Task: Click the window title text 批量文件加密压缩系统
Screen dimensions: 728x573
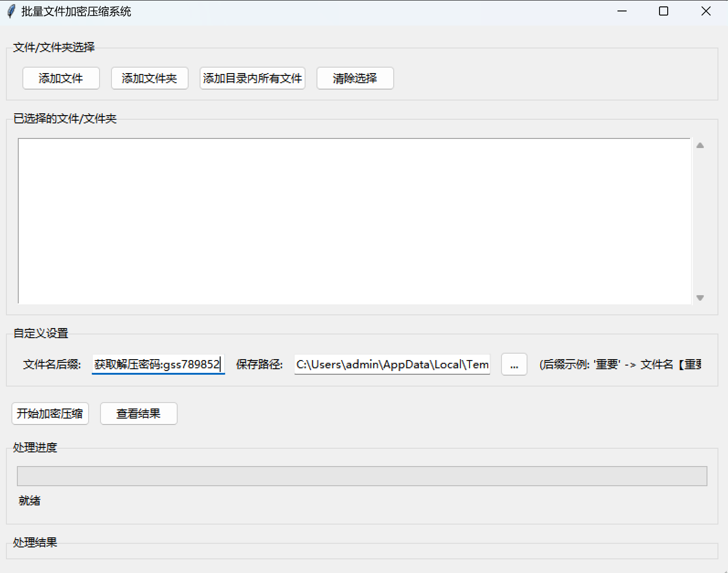Action: [76, 11]
